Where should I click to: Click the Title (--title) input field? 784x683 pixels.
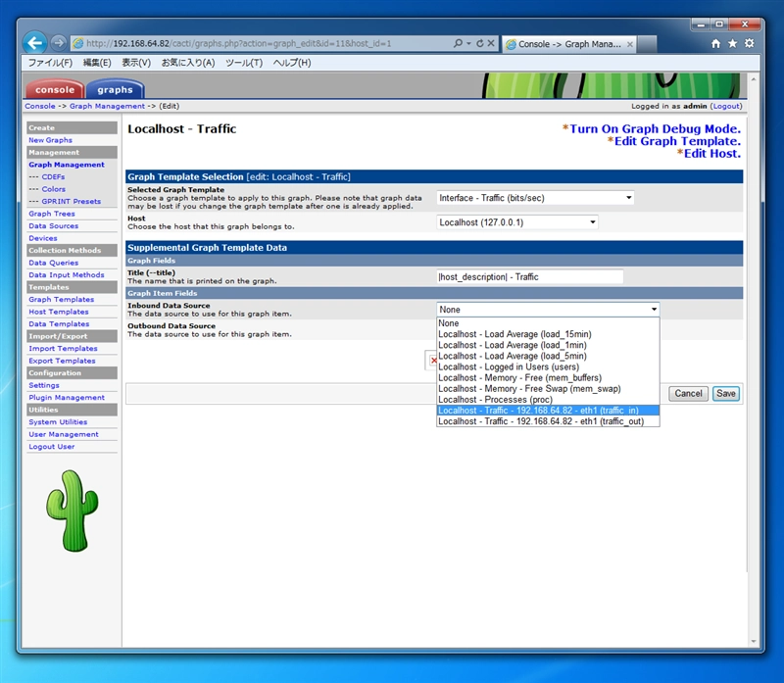pyautogui.click(x=530, y=277)
